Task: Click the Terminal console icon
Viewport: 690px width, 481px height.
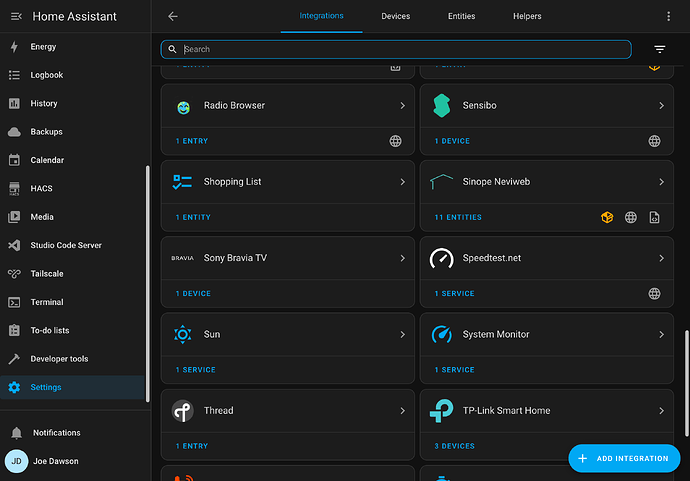Action: coord(14,302)
